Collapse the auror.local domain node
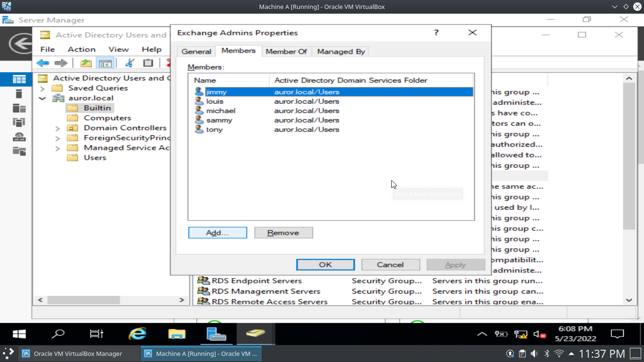The image size is (644, 362). [42, 99]
